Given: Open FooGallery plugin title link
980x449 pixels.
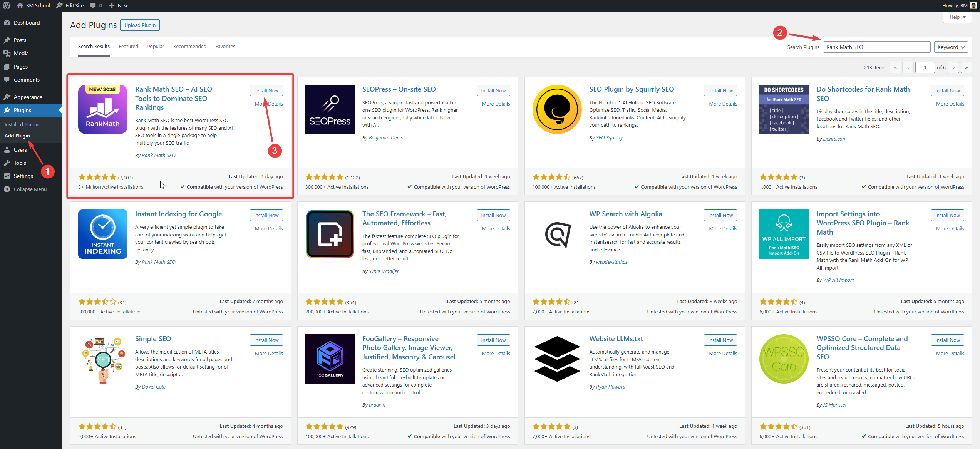Looking at the screenshot, I should coord(409,348).
